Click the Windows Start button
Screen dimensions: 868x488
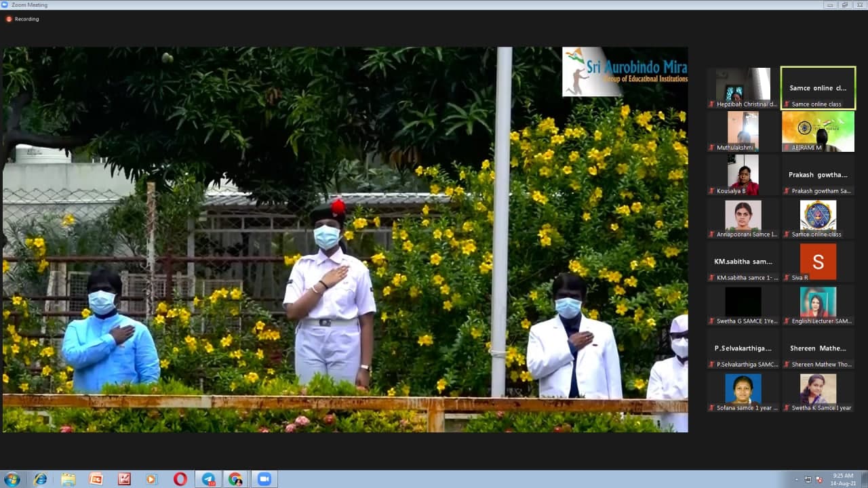tap(12, 479)
